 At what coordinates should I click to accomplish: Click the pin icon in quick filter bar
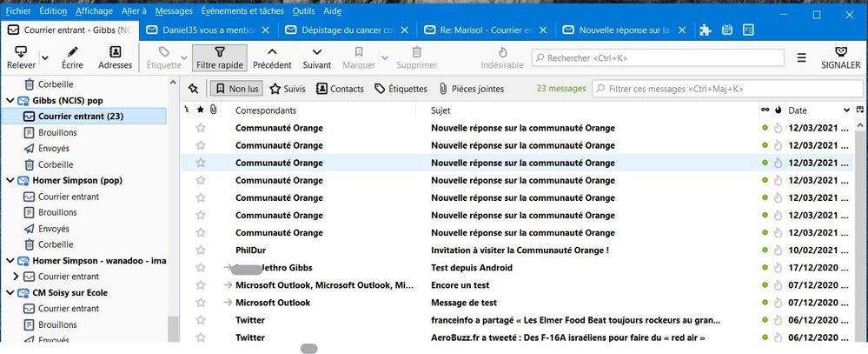(193, 89)
